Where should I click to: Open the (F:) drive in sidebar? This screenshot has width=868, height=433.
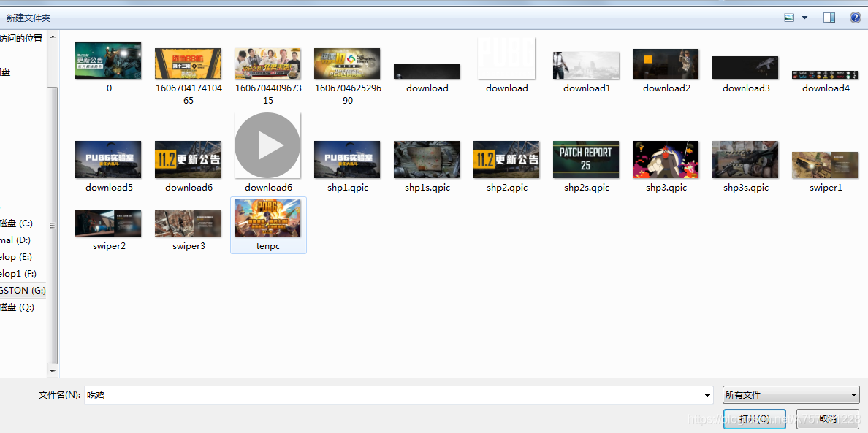(18, 274)
